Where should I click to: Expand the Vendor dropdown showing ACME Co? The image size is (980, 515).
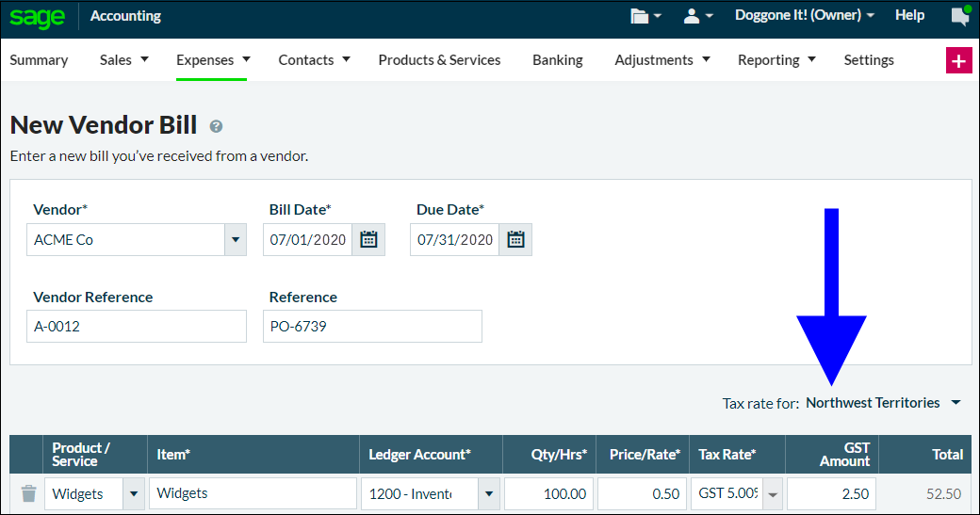pyautogui.click(x=235, y=239)
